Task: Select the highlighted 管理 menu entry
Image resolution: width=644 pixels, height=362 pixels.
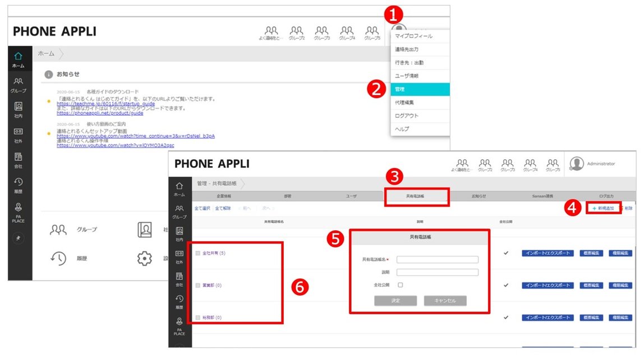Action: [420, 89]
